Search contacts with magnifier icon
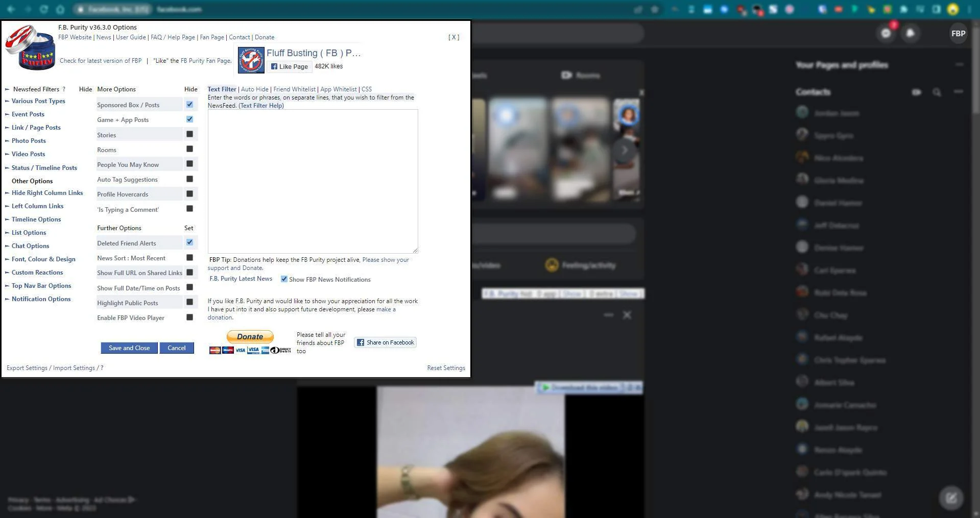 pos(937,92)
